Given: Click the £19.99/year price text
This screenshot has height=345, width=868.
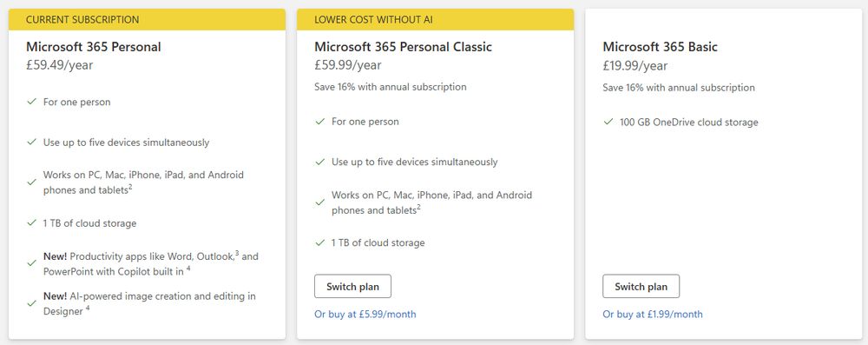Looking at the screenshot, I should [x=635, y=65].
